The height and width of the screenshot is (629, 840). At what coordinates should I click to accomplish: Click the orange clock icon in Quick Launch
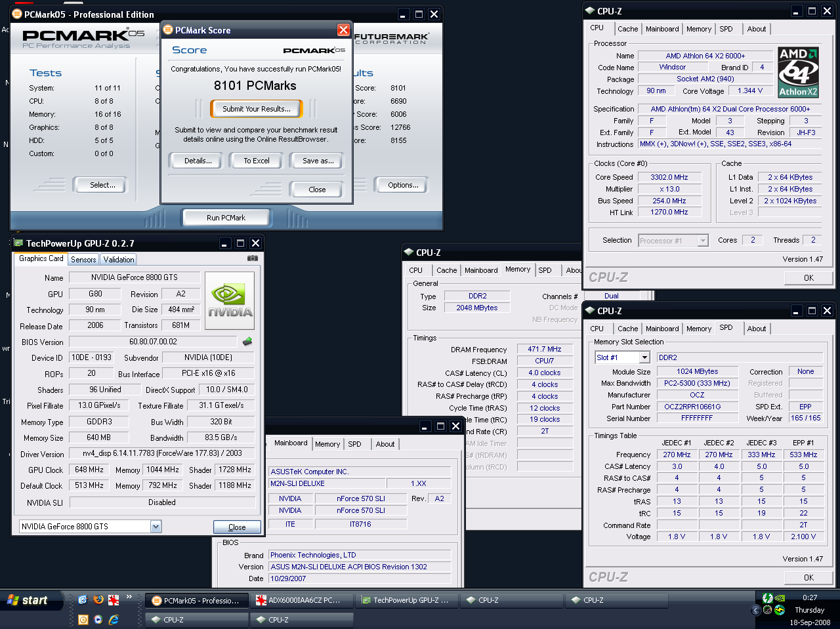pyautogui.click(x=83, y=619)
